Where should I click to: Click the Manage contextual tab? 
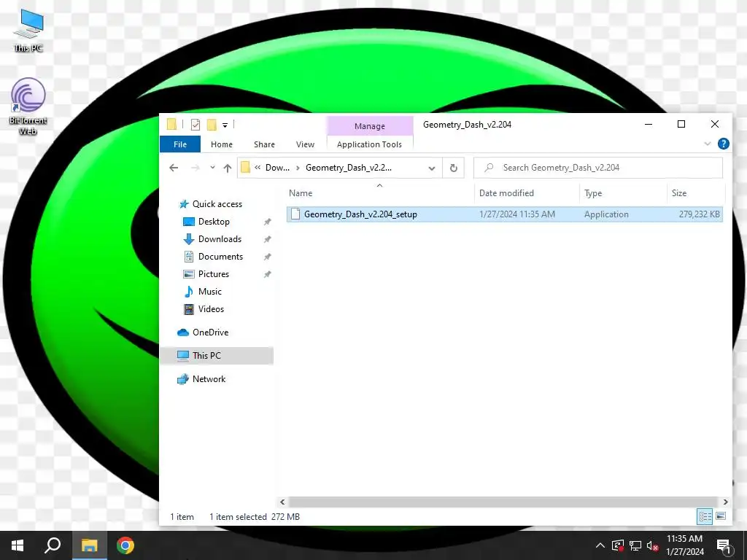point(370,126)
